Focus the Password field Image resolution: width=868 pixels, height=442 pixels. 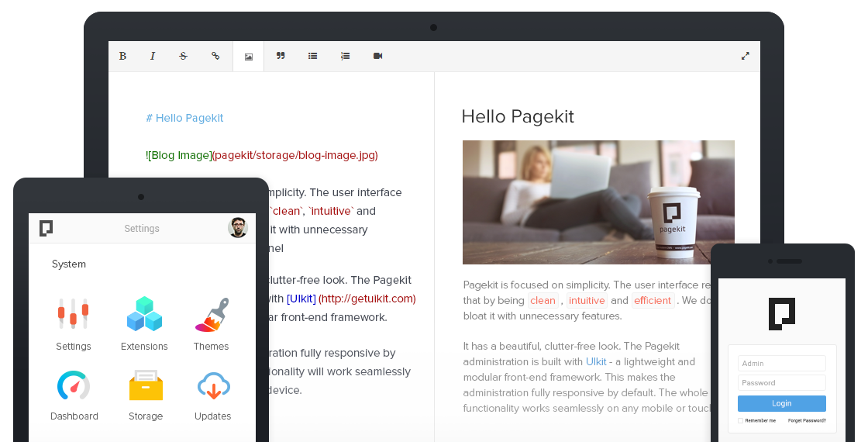(x=782, y=383)
